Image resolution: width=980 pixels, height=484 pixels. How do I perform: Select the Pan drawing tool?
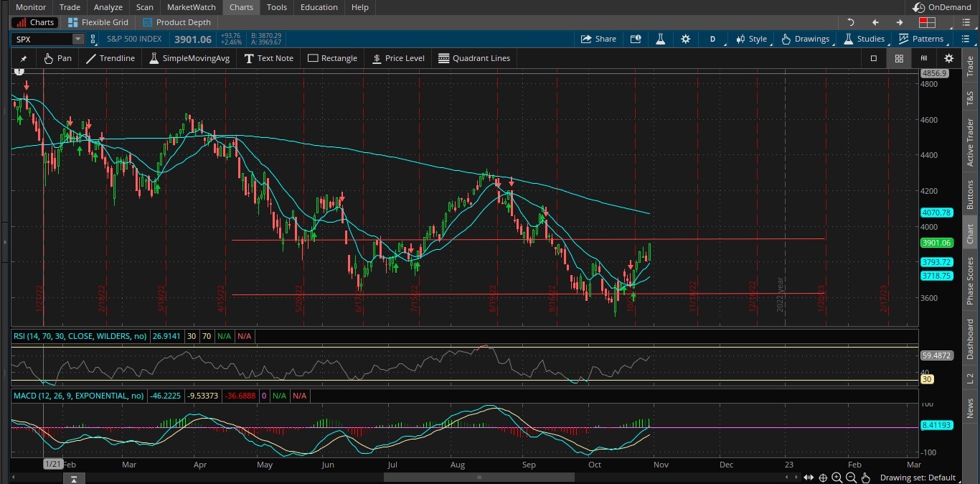click(57, 58)
